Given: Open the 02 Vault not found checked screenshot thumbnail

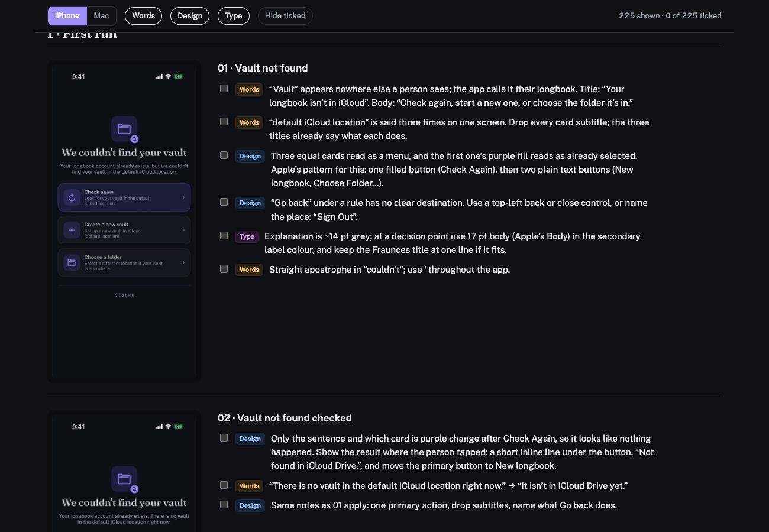Looking at the screenshot, I should click(x=124, y=471).
